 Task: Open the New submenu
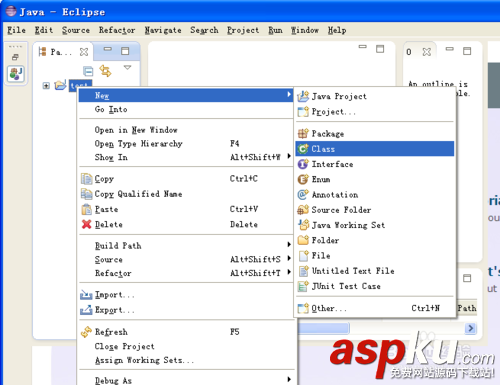click(186, 95)
